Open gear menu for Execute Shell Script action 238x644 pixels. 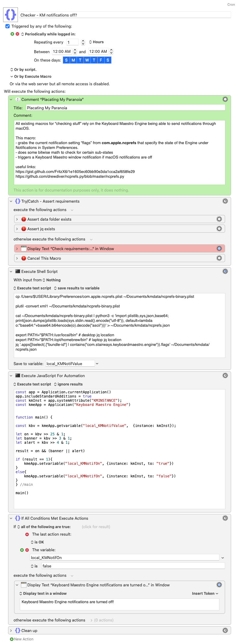point(225,271)
